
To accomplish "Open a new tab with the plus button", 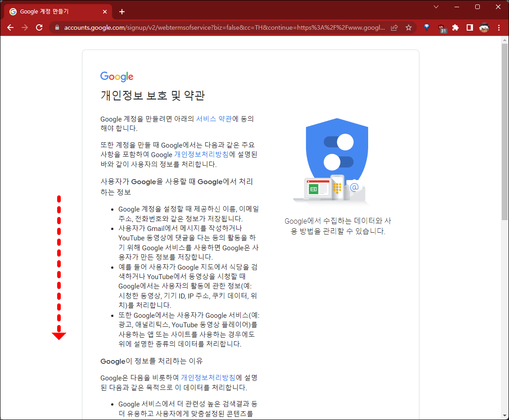I will [122, 11].
